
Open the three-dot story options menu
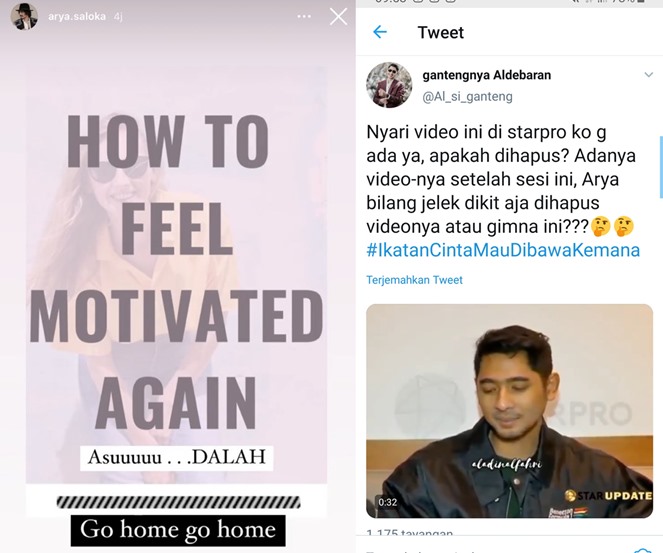(x=304, y=16)
